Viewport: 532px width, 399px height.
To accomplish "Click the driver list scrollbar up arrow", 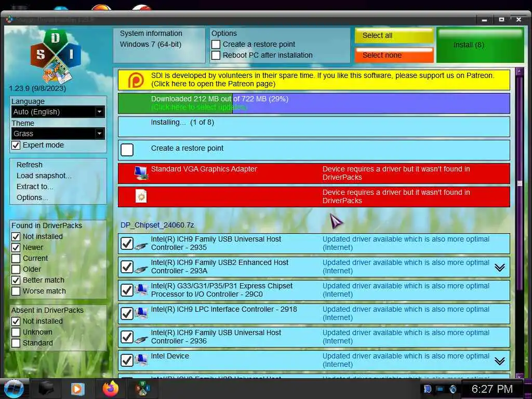I will tap(520, 72).
